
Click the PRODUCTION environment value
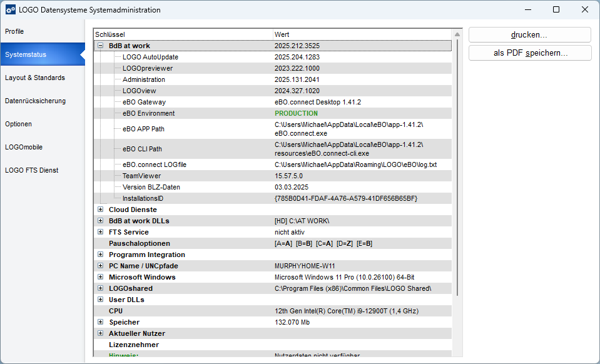[x=296, y=113]
